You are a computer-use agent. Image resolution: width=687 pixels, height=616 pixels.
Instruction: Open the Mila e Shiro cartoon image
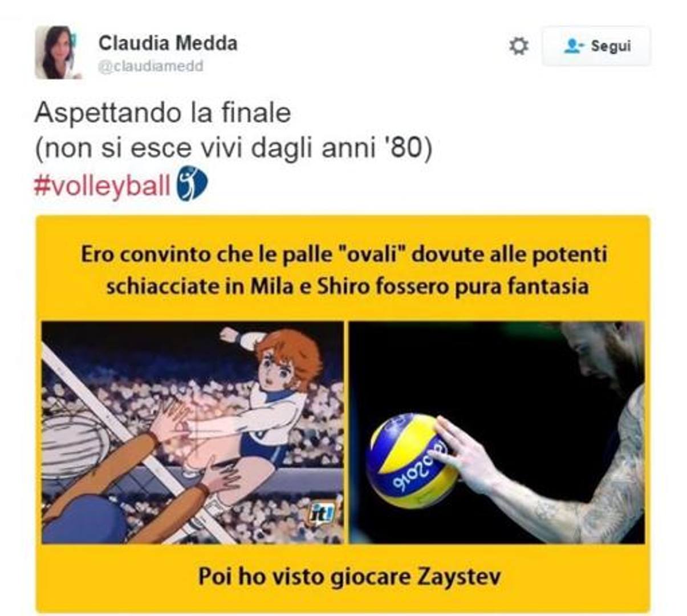coord(193,432)
